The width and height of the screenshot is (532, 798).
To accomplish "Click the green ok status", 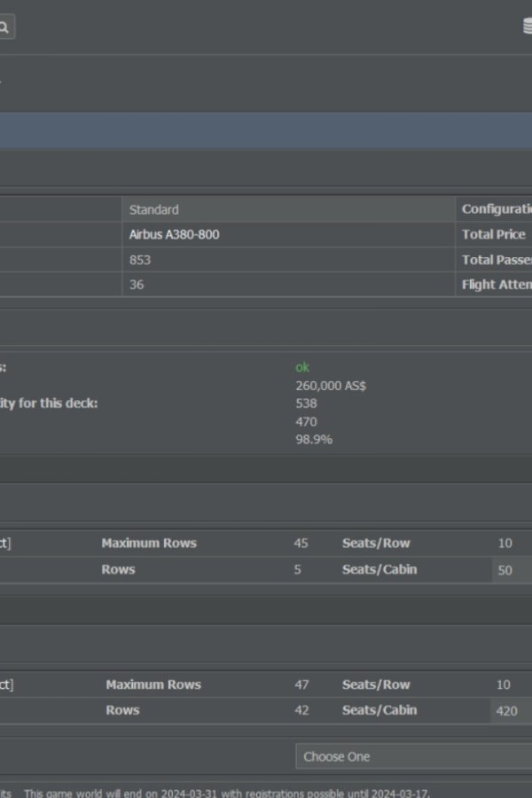I will click(302, 367).
